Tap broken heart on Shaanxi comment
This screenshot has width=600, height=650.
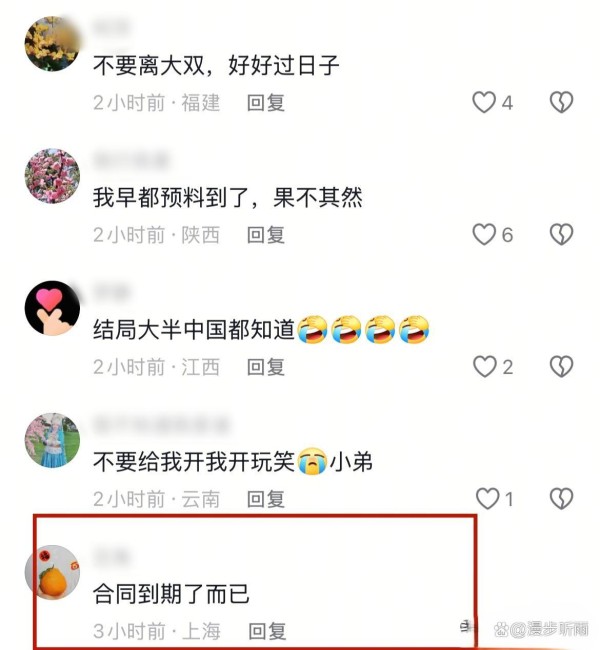click(561, 234)
